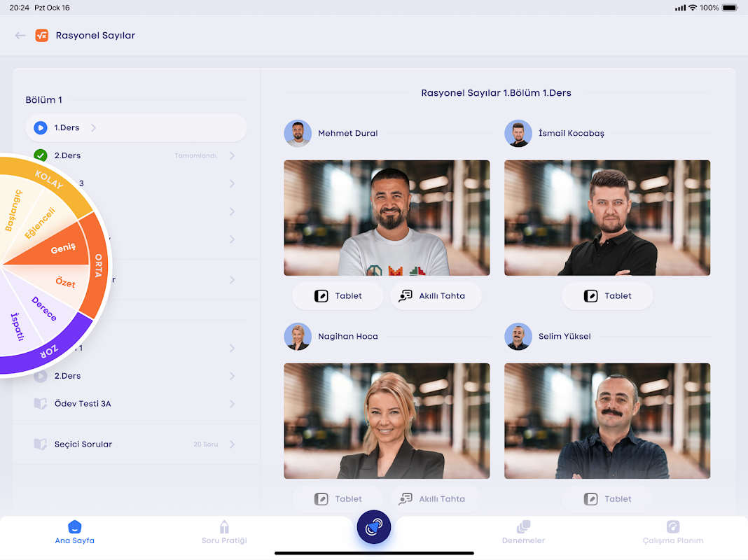This screenshot has width=748, height=560.
Task: Tap the Ana Sayfa home icon
Action: pyautogui.click(x=75, y=526)
